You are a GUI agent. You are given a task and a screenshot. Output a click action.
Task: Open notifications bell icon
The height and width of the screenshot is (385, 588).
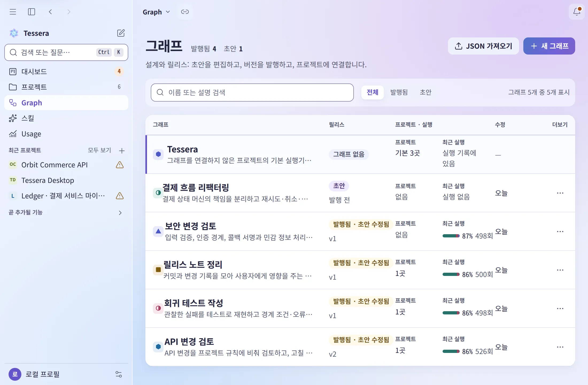coord(577,12)
